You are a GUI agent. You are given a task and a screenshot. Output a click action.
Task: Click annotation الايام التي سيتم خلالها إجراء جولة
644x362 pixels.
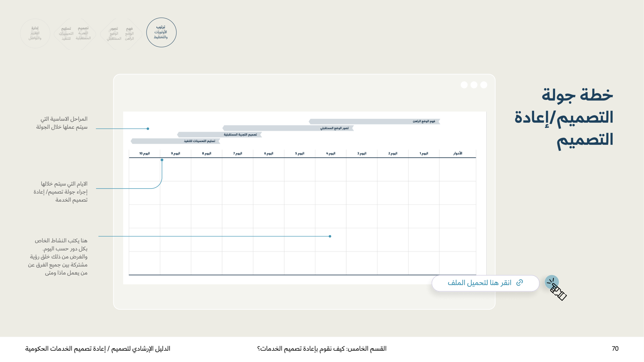coord(61,192)
